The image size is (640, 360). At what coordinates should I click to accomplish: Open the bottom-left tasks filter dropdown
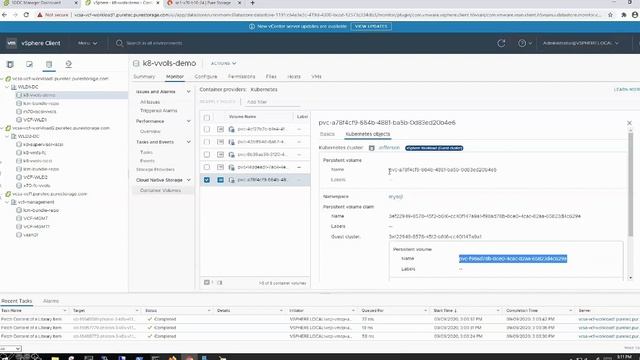11,348
